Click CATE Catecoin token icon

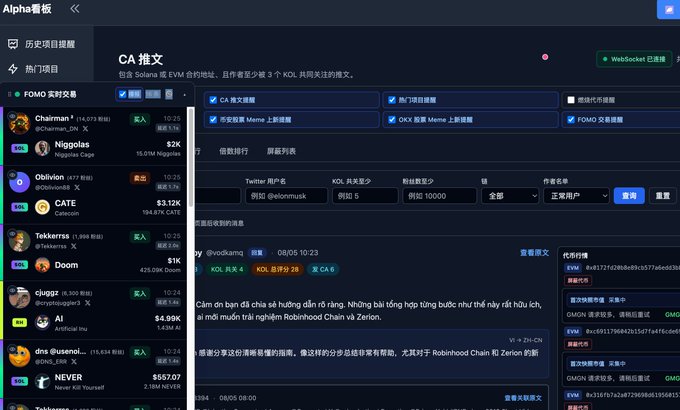[42, 207]
